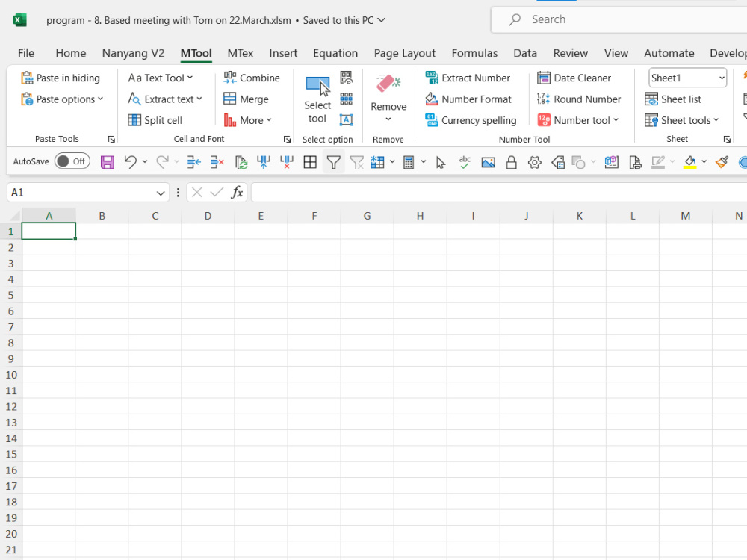Toggle AutoSave switch
Image resolution: width=747 pixels, height=560 pixels.
(72, 161)
